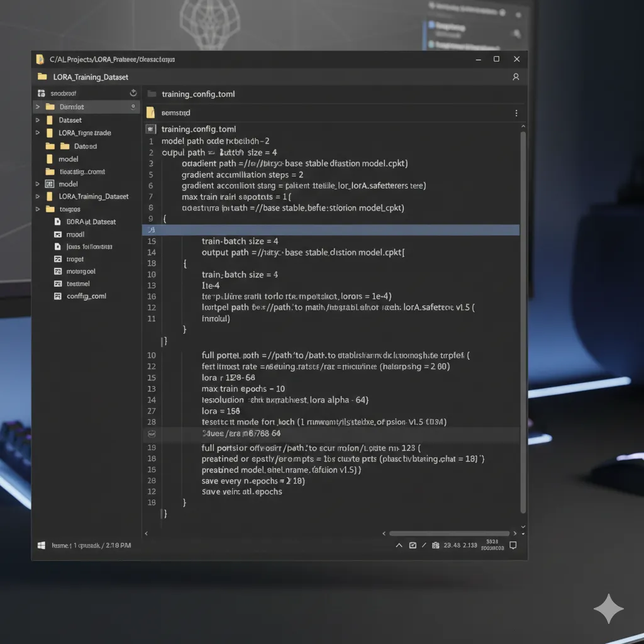Click the refresh icon in the sidebar header
The height and width of the screenshot is (644, 644).
click(133, 93)
